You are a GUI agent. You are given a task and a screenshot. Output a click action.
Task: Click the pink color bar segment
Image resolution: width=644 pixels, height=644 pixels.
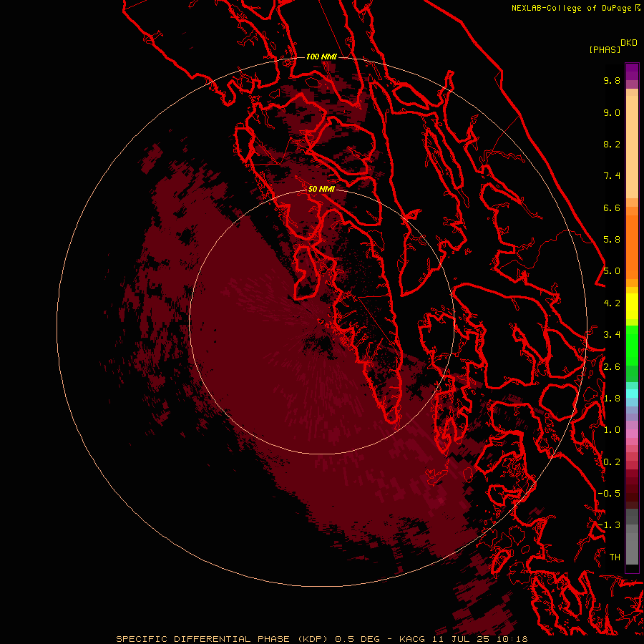(x=632, y=434)
